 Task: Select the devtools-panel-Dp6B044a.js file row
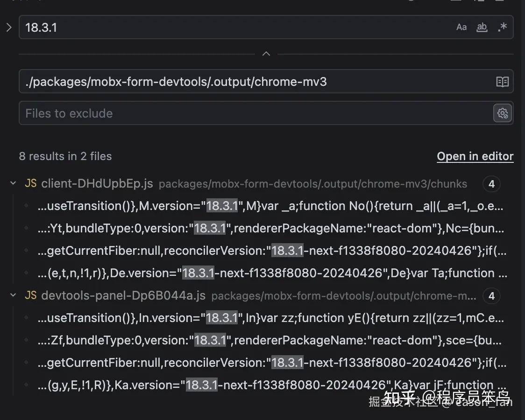[x=262, y=295]
